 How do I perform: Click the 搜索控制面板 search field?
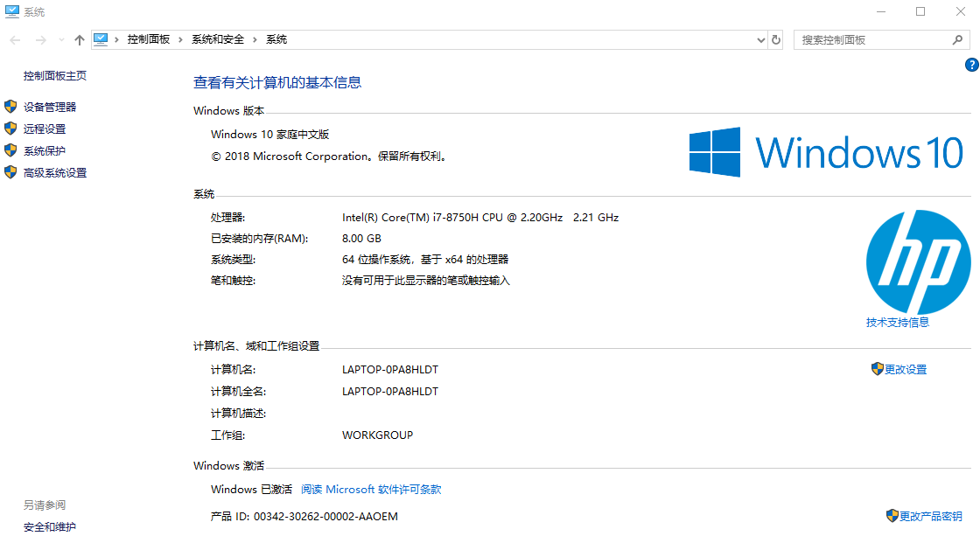click(x=871, y=40)
